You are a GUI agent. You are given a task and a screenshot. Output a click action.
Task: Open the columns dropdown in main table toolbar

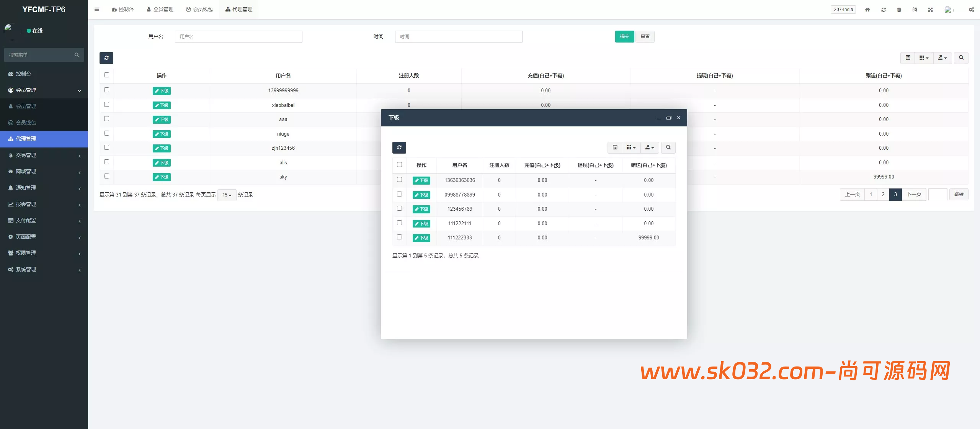(924, 58)
